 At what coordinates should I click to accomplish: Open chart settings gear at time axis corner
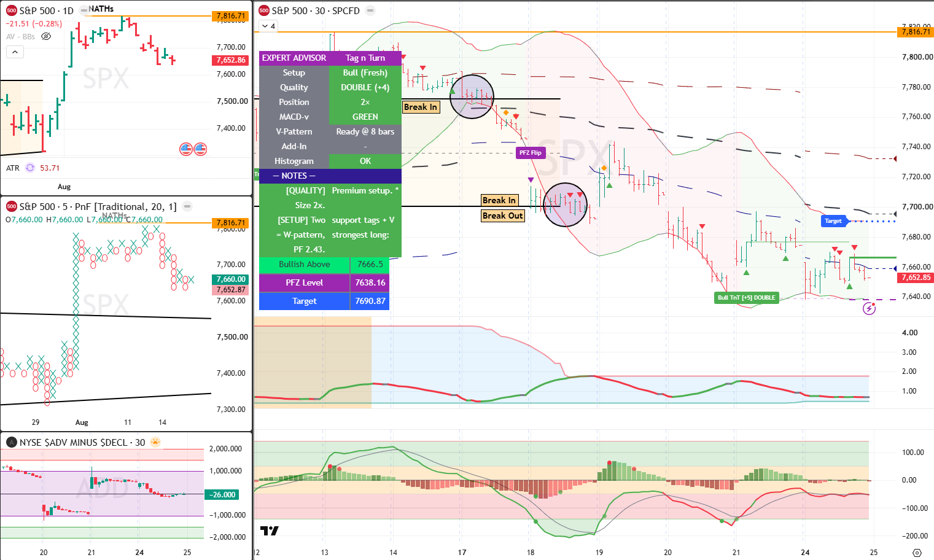tap(917, 552)
